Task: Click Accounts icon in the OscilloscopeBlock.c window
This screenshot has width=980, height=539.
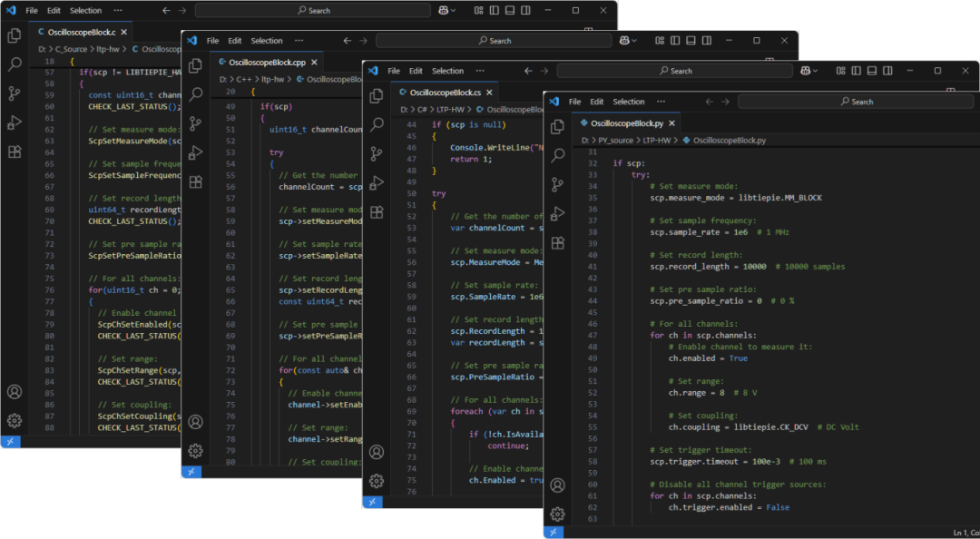Action: tap(15, 392)
